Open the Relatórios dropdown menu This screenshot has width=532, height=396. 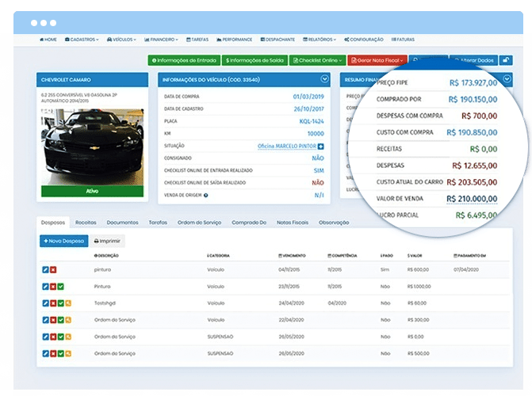(x=320, y=40)
